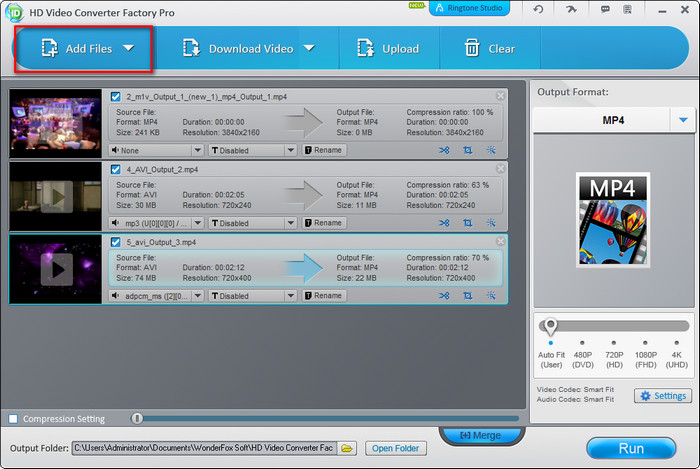
Task: Click the Download Video document icon
Action: pyautogui.click(x=192, y=48)
